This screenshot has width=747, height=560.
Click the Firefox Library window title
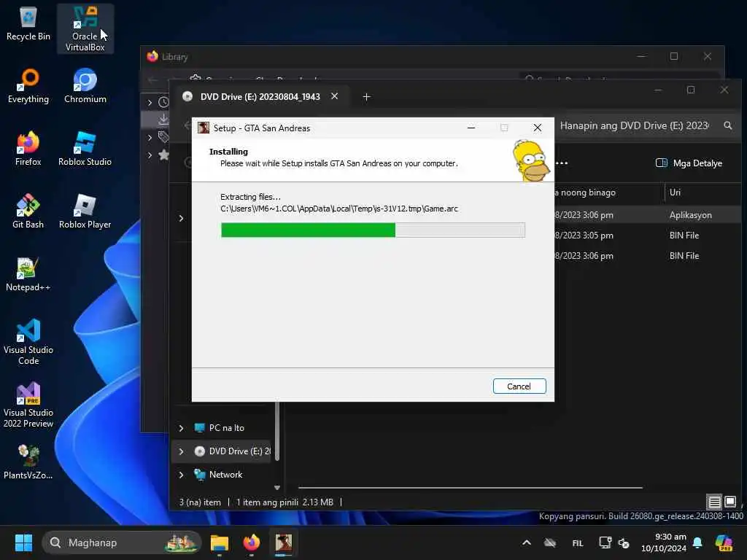tap(175, 57)
